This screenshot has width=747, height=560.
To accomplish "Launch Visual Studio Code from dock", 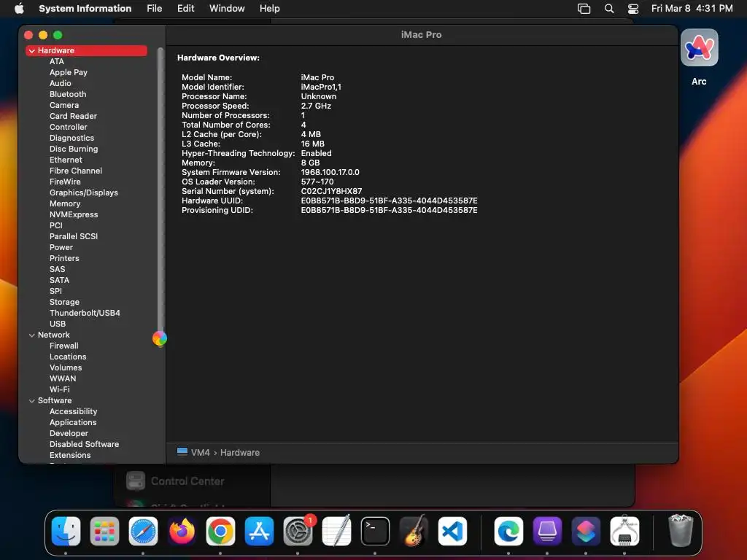I will [x=452, y=531].
